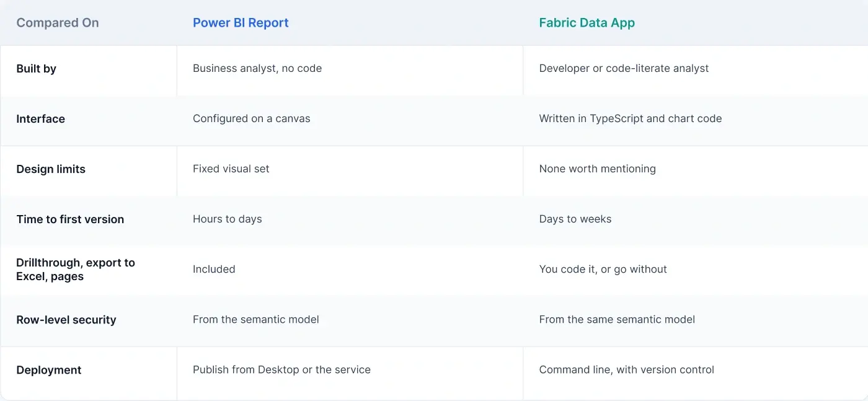This screenshot has height=401, width=868.
Task: Click the 'Fixed visual set' cell
Action: tap(231, 169)
